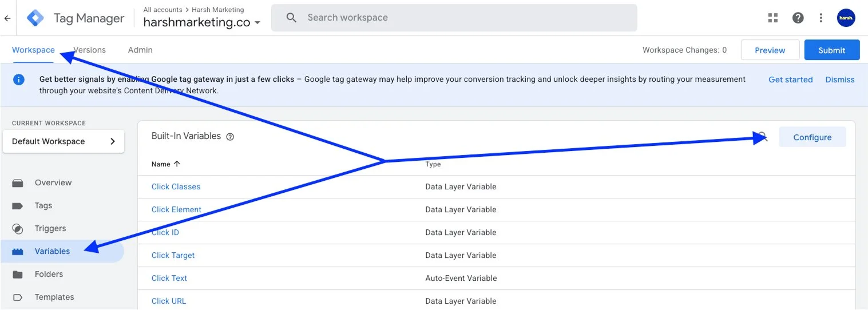Screen dimensions: 868x310
Task: Open the harsh. account avatar
Action: pyautogui.click(x=846, y=18)
